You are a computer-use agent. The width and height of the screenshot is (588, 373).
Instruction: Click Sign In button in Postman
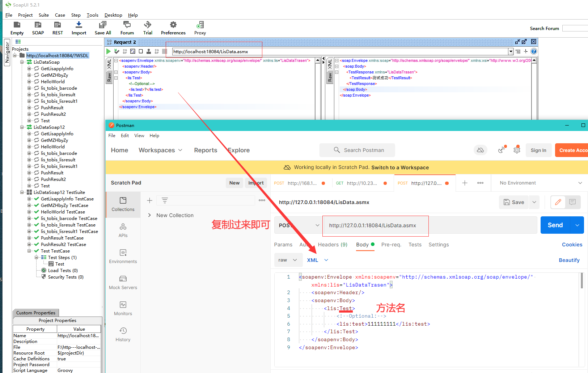coord(538,150)
